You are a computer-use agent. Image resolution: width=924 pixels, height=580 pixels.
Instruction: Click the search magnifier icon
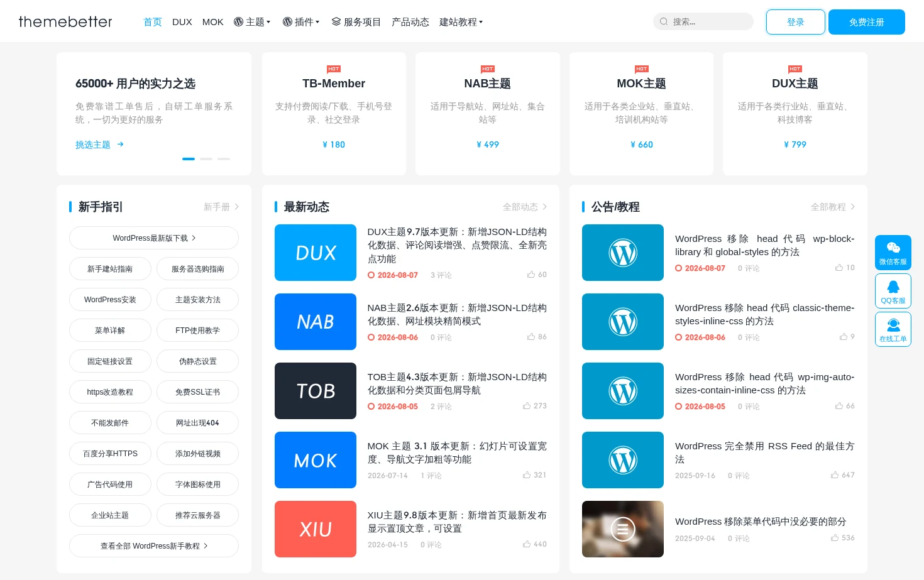click(664, 22)
